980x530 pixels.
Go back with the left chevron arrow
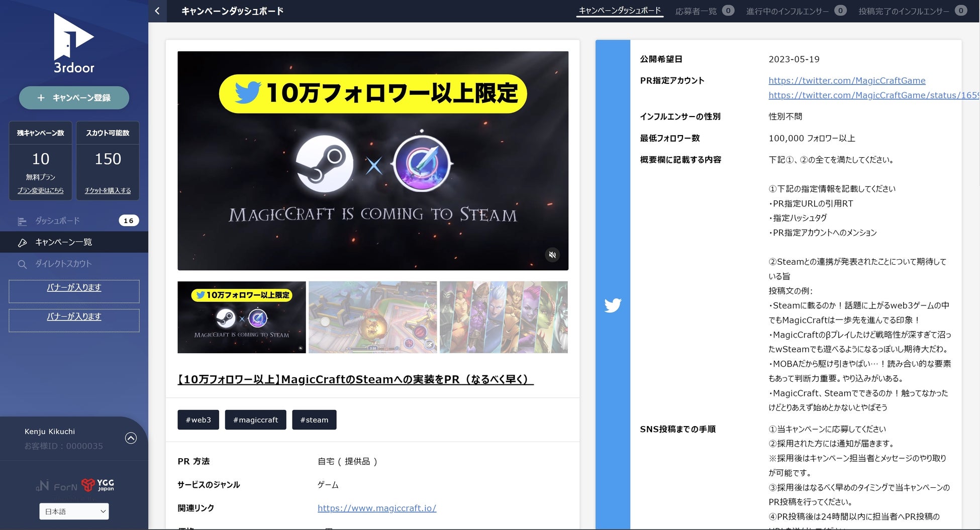[157, 11]
